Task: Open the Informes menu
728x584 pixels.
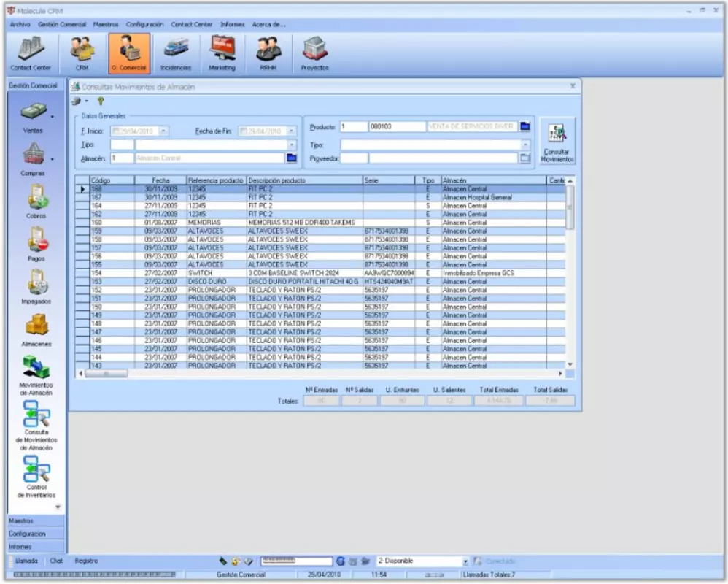Action: point(232,24)
